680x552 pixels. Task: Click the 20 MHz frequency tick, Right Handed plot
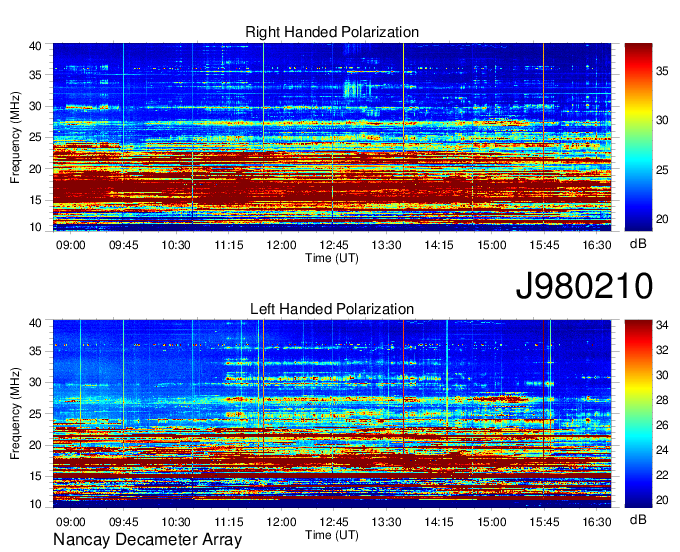coord(35,169)
